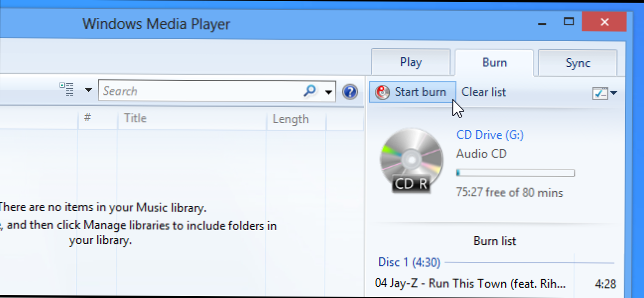Screen dimensions: 644x298
Task: Select the Burn tab
Action: 494,62
